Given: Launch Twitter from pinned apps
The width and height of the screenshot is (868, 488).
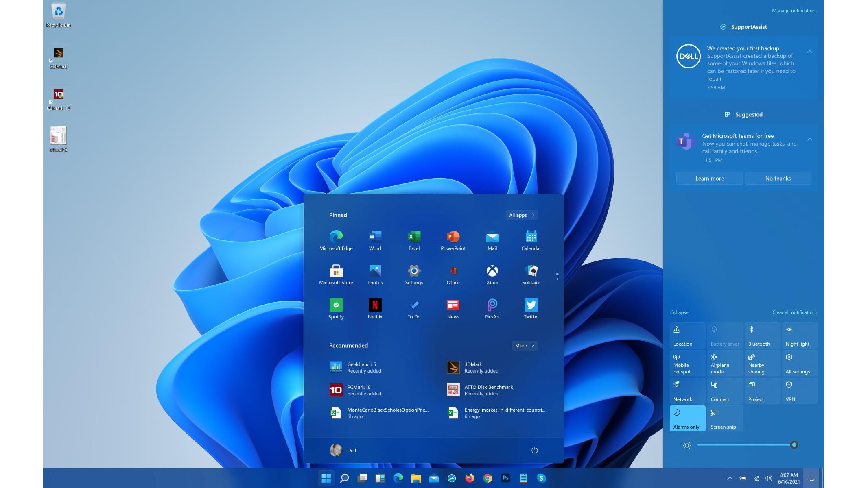Looking at the screenshot, I should (x=531, y=309).
